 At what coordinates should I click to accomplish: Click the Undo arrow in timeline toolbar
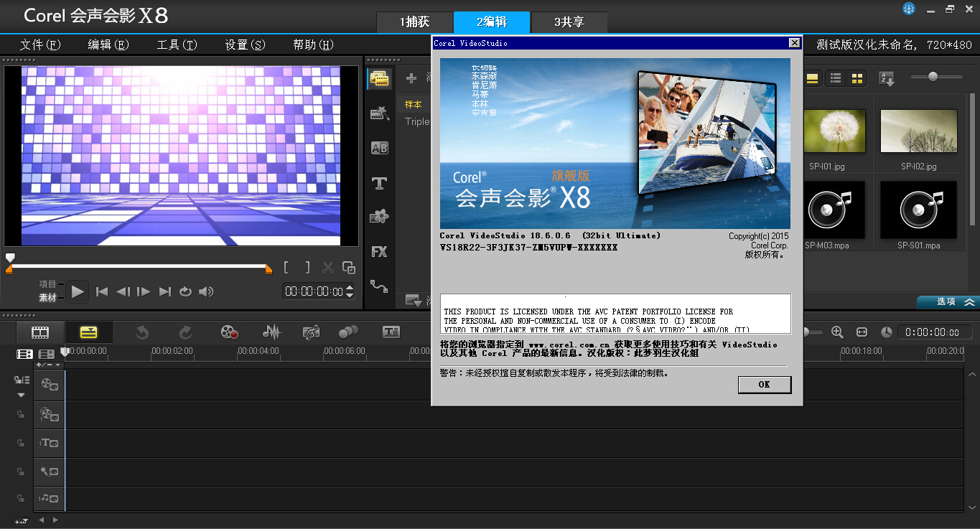(142, 332)
